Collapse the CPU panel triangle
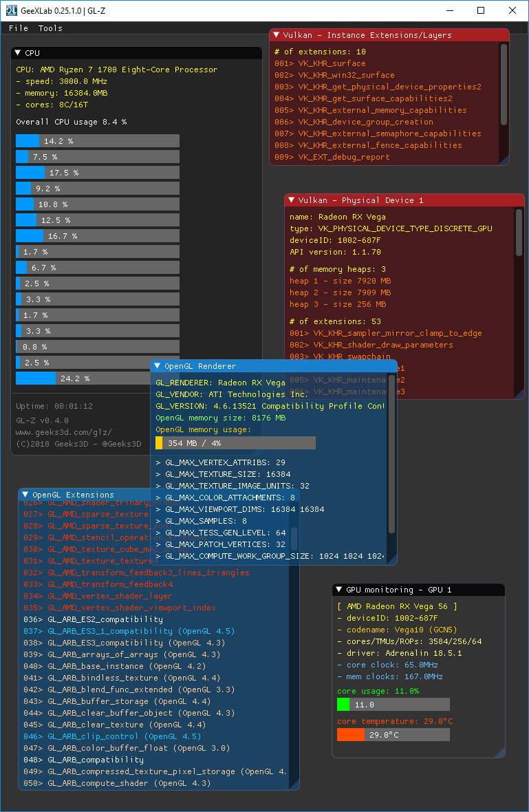This screenshot has height=812, width=529. click(18, 53)
